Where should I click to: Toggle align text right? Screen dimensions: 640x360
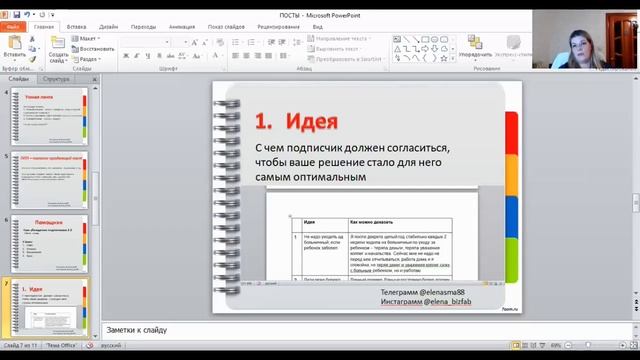click(258, 56)
